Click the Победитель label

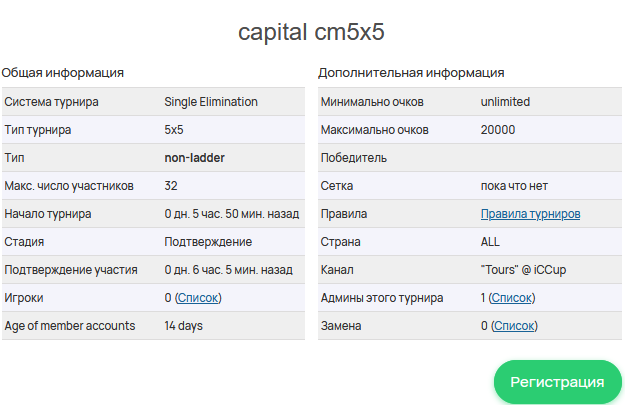(354, 158)
